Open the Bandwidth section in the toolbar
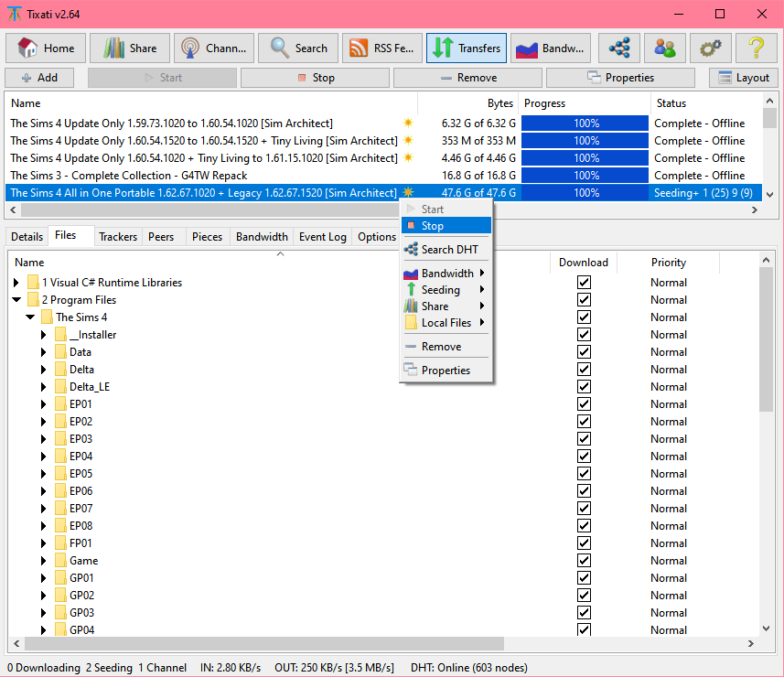This screenshot has height=677, width=784. point(551,48)
